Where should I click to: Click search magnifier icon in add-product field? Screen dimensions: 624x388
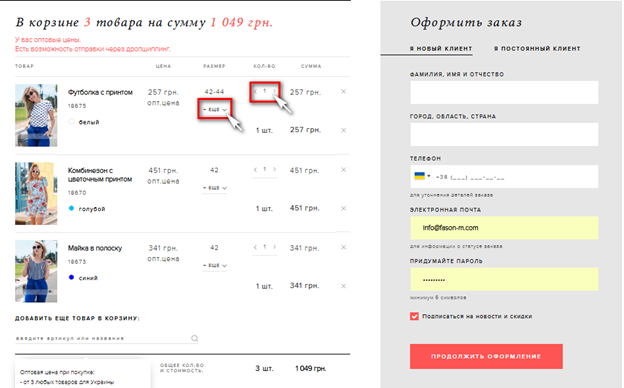click(x=194, y=338)
